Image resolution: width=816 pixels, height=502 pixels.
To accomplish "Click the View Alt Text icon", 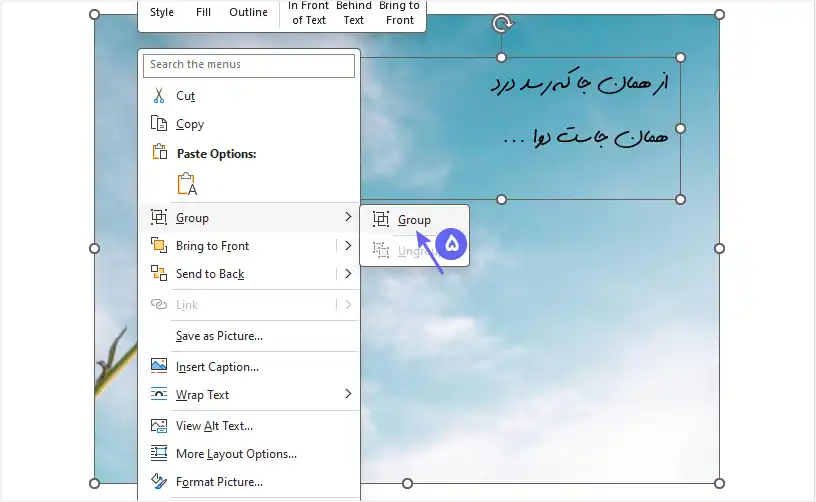I will 158,425.
